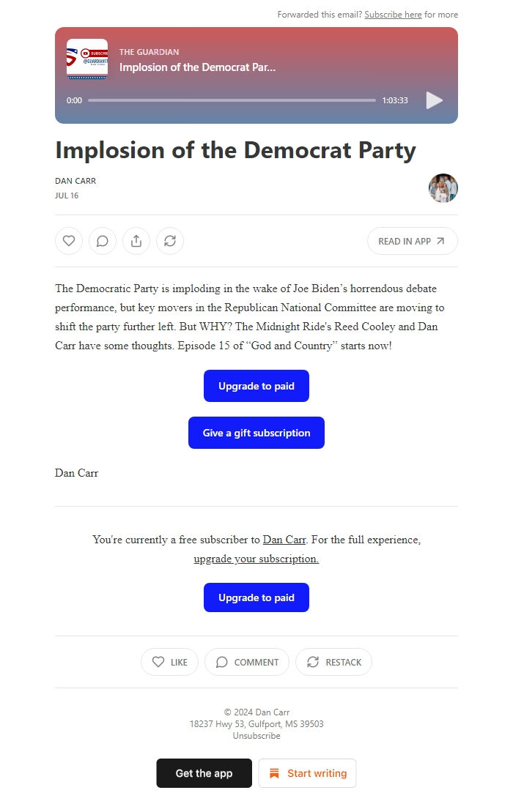Click Get the app button
The width and height of the screenshot is (513, 812).
204,773
